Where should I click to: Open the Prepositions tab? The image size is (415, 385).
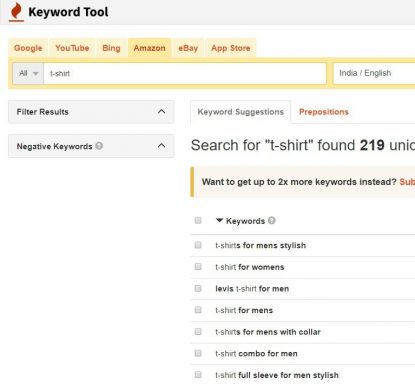tap(324, 112)
